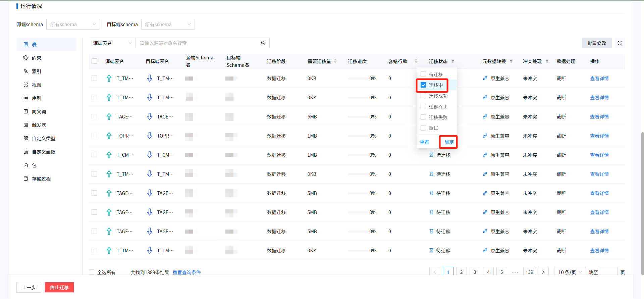Select the 存储过程 object category
This screenshot has width=644, height=299.
[47, 179]
